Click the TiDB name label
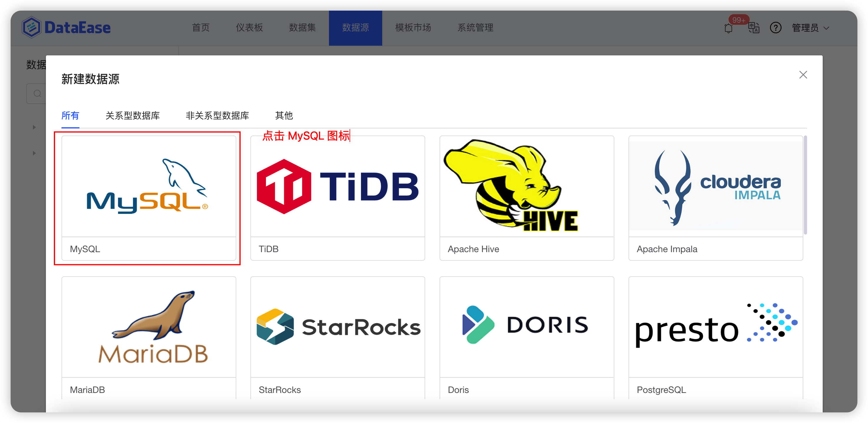 coord(268,249)
